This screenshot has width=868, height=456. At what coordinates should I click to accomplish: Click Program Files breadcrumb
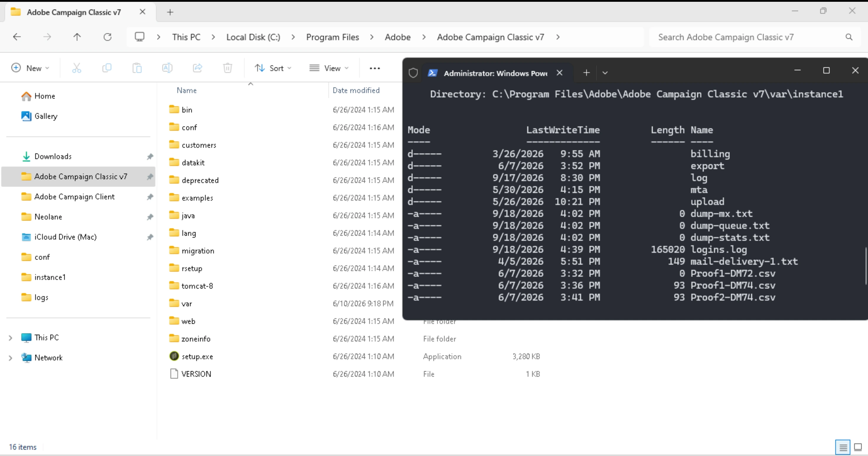(x=332, y=37)
